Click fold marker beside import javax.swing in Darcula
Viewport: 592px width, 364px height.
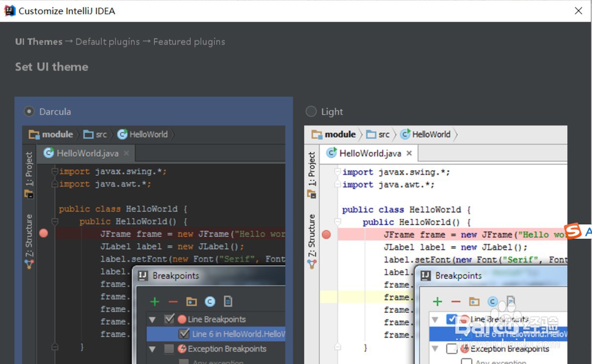point(55,172)
